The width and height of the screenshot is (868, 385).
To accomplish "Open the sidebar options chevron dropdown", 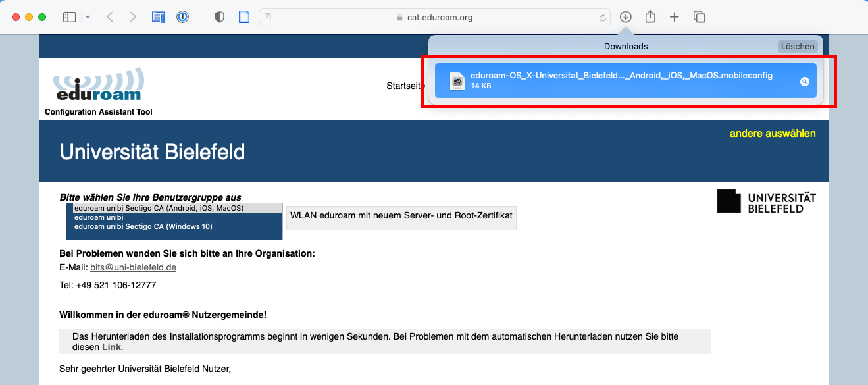I will pos(88,18).
